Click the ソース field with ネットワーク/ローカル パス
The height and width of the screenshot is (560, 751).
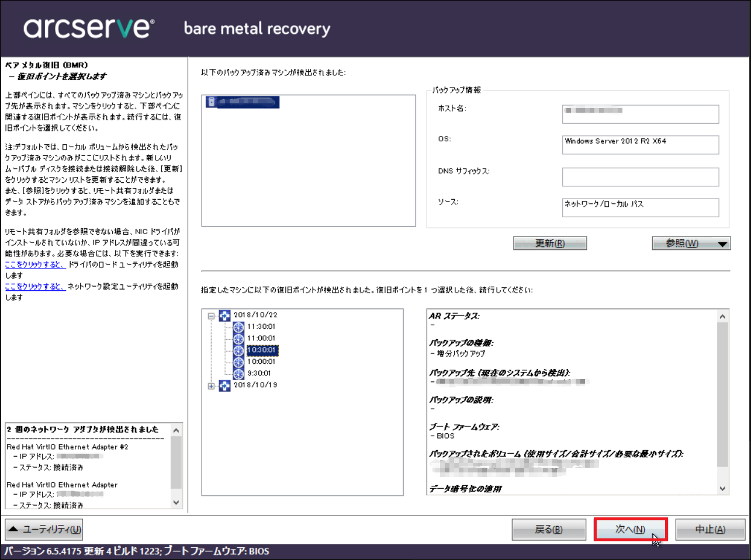tap(641, 207)
